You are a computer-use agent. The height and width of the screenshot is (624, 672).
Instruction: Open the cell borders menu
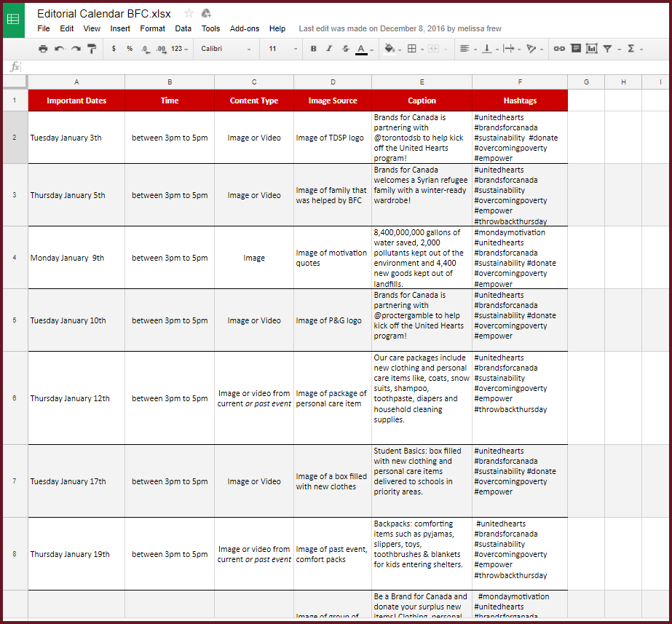[412, 49]
